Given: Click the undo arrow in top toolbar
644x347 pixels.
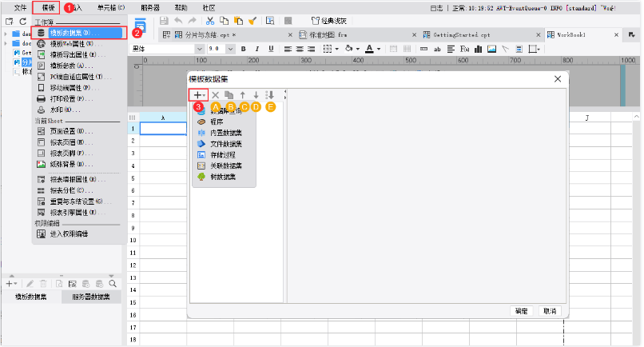Looking at the screenshot, I should [x=179, y=21].
